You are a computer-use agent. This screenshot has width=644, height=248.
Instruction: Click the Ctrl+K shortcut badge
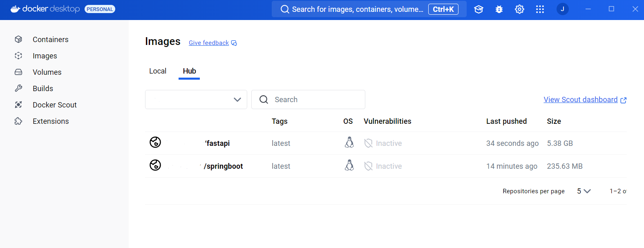click(x=443, y=9)
